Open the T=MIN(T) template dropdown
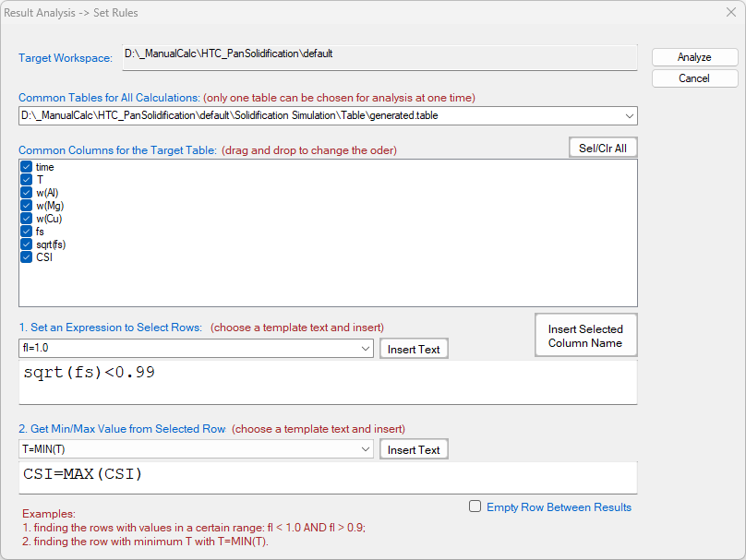The image size is (746, 560). tap(365, 449)
